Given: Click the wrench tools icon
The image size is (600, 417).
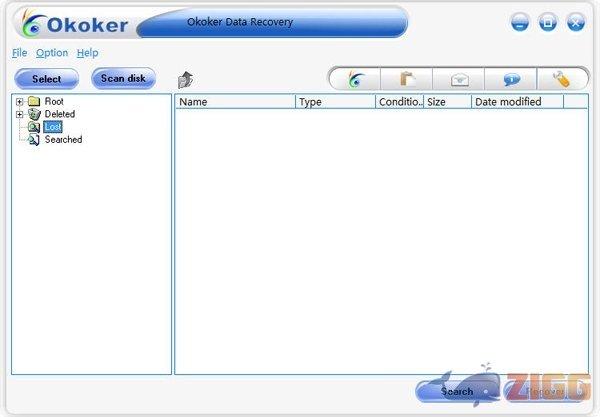Looking at the screenshot, I should (561, 79).
